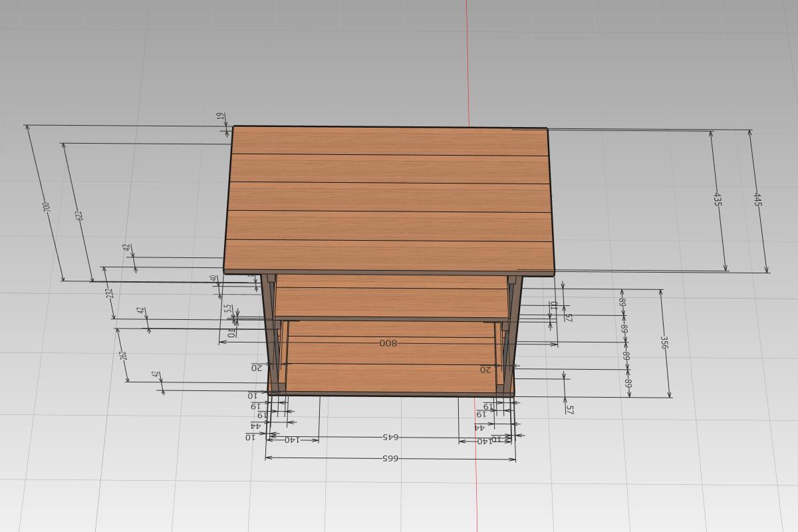Screen dimensions: 798x532
Task: Select the 800 dimension label
Action: [388, 343]
